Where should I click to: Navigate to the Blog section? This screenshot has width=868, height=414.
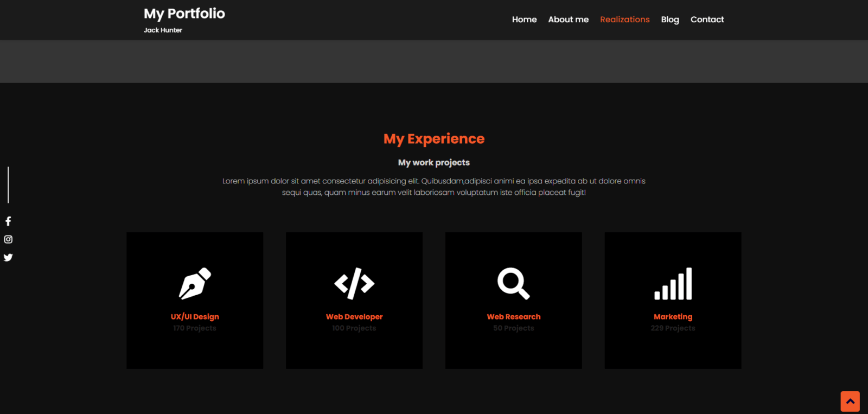[670, 20]
